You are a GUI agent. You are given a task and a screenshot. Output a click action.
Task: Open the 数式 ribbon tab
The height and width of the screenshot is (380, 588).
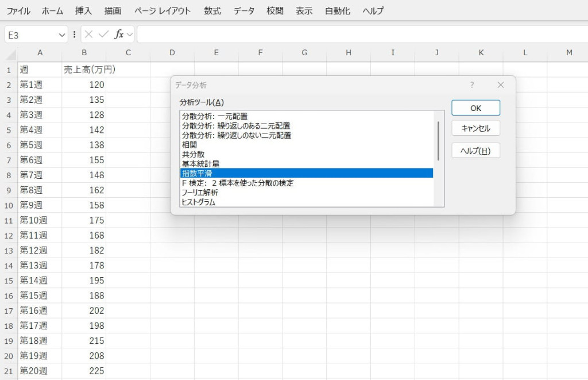212,10
